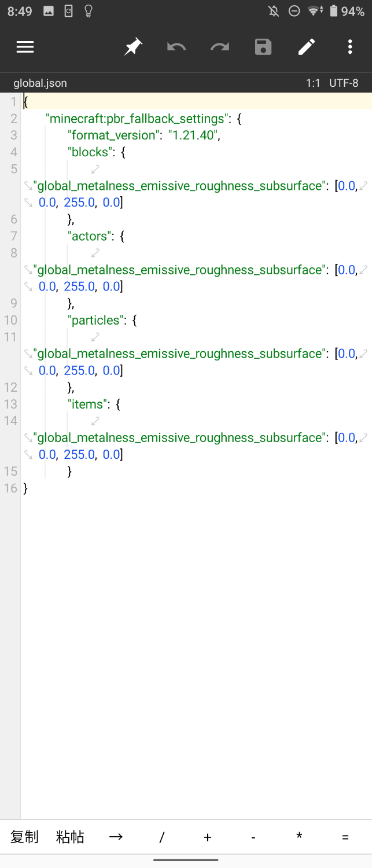The height and width of the screenshot is (868, 372).
Task: Tap global_metalness key under items
Action: [x=179, y=437]
